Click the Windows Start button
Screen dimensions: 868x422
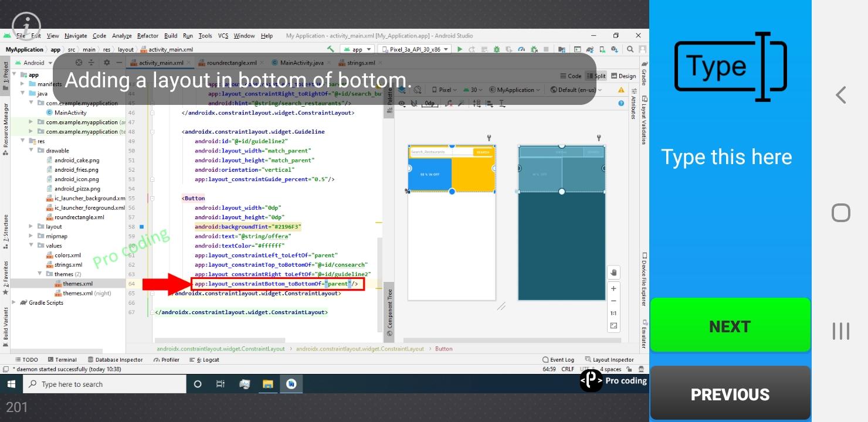tap(11, 384)
